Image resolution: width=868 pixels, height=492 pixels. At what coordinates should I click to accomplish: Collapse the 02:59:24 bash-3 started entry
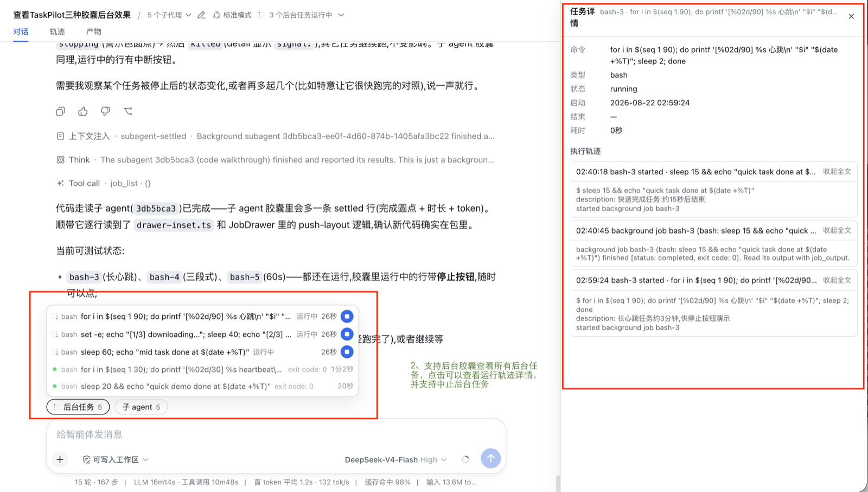click(x=837, y=280)
